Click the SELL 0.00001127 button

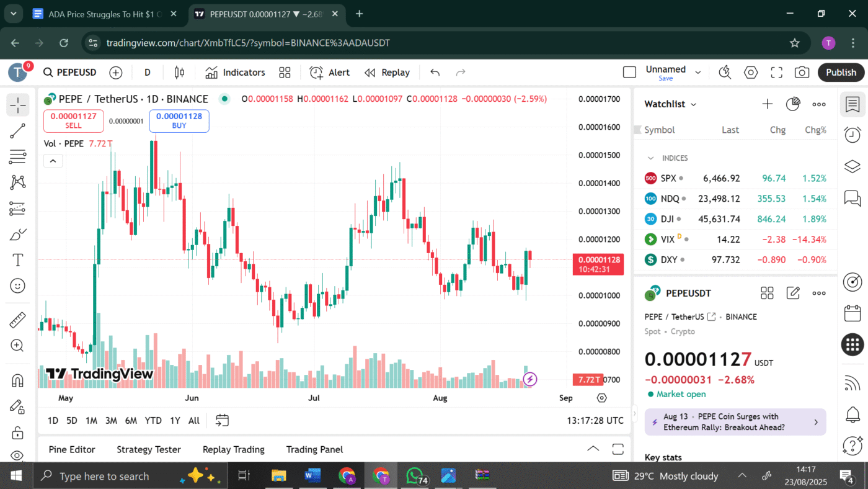click(x=74, y=121)
